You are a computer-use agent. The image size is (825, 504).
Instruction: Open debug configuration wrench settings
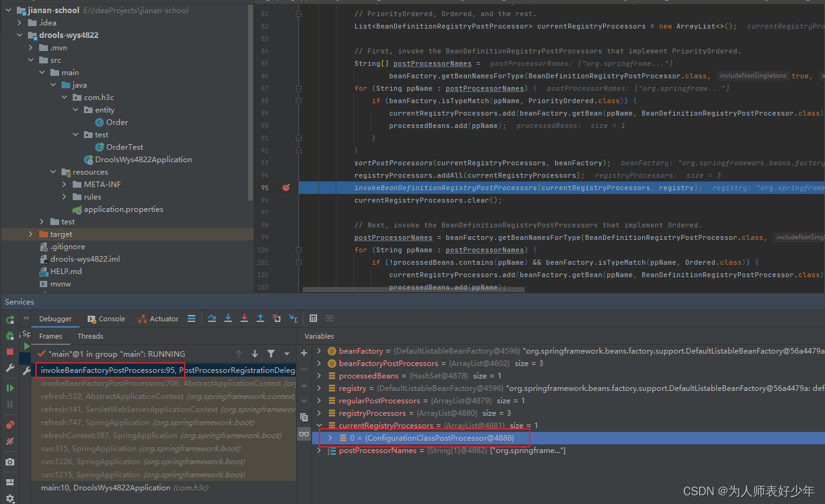[x=10, y=368]
